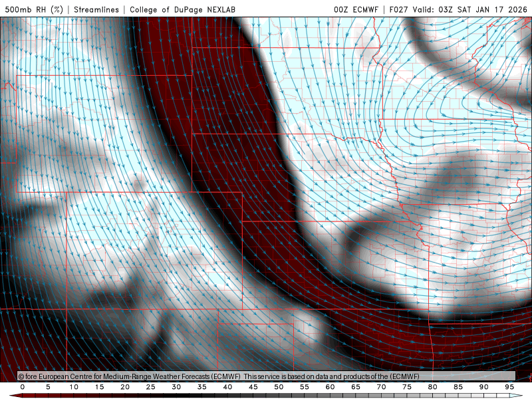Click the "60" value on color scale
The height and width of the screenshot is (399, 532).
pos(330,387)
